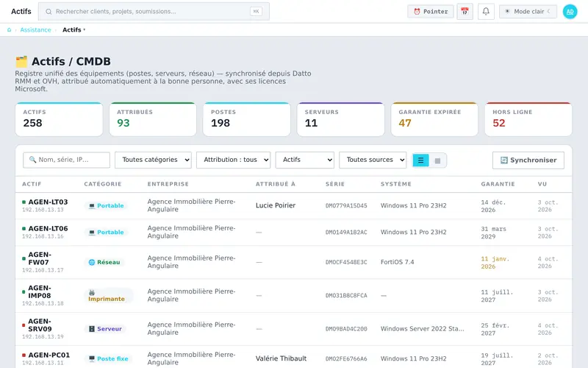This screenshot has width=588, height=368.
Task: Open asset AGEN-LT03
Action: pos(48,202)
